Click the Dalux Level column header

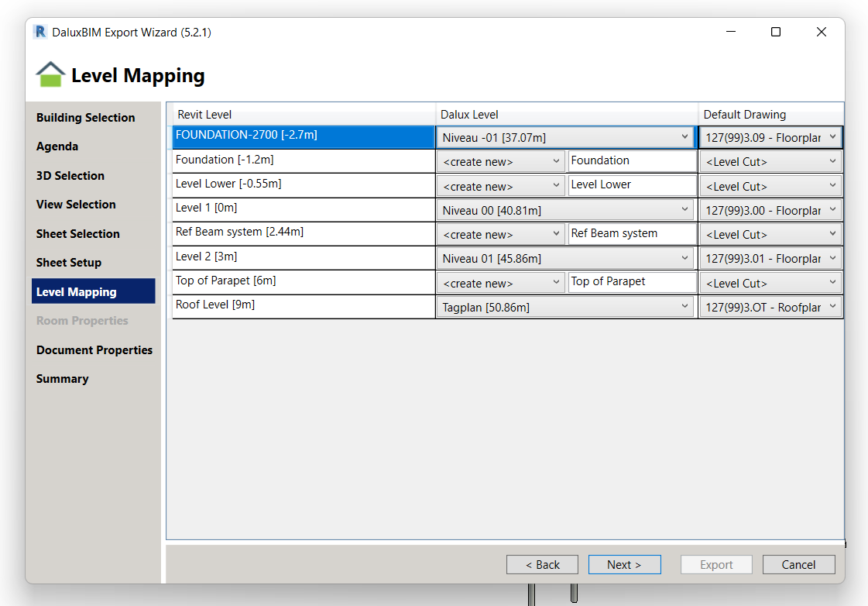469,115
